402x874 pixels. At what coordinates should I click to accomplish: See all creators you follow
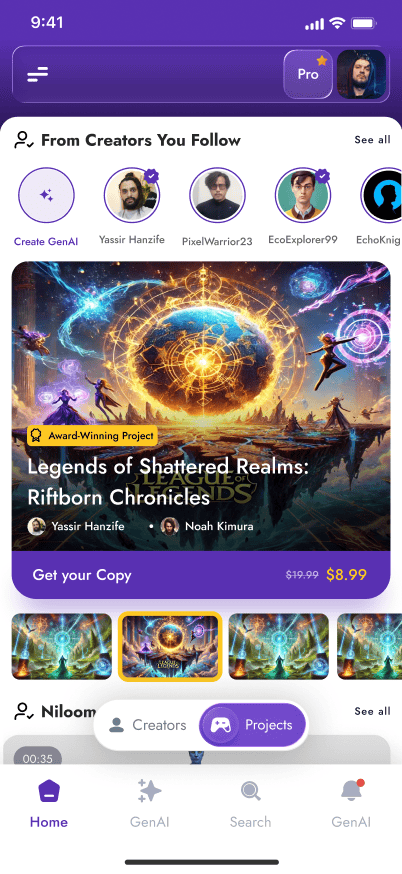point(372,139)
